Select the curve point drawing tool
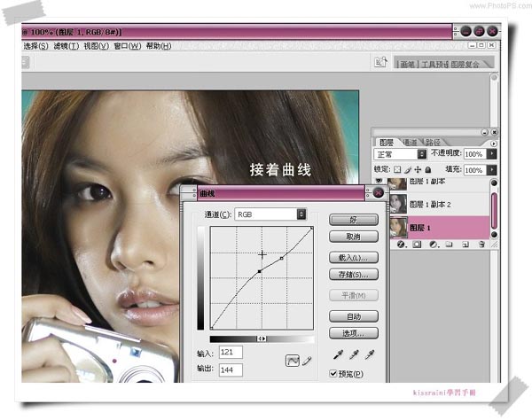532x420 pixels. pyautogui.click(x=292, y=361)
